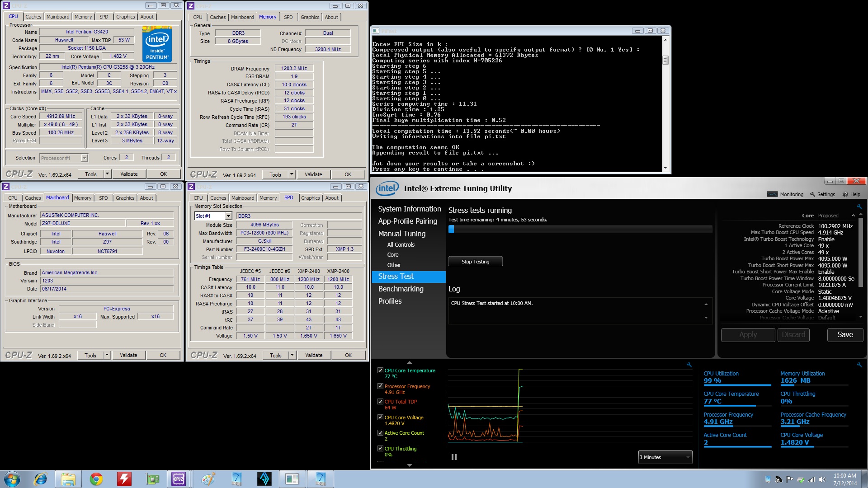Screen dimensions: 868x488
Task: Click wrench icon at top of monitoring graph
Action: [689, 365]
